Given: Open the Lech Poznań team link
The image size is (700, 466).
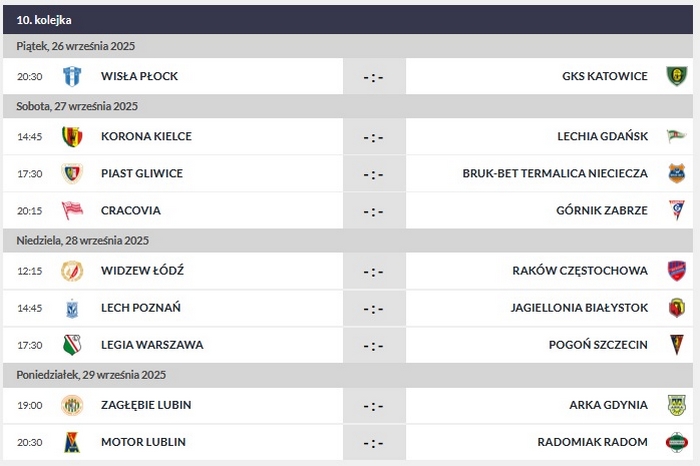Looking at the screenshot, I should click(x=141, y=308).
